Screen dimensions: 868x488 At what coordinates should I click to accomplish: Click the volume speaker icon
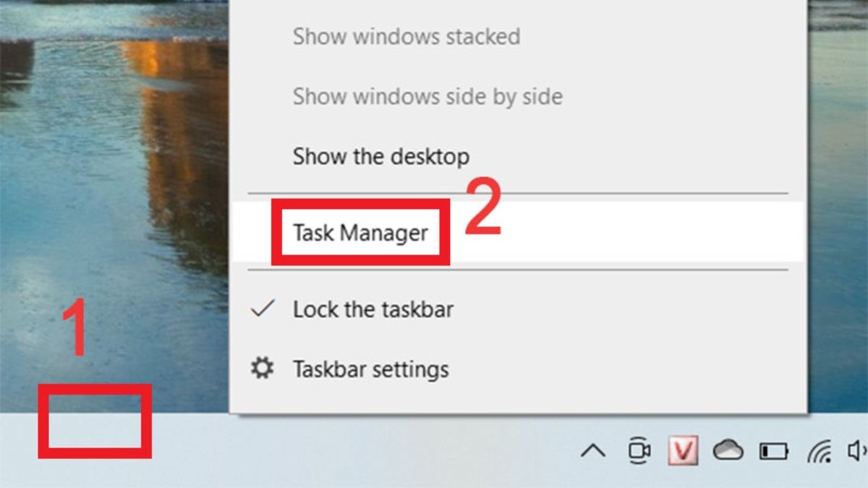pos(857,450)
